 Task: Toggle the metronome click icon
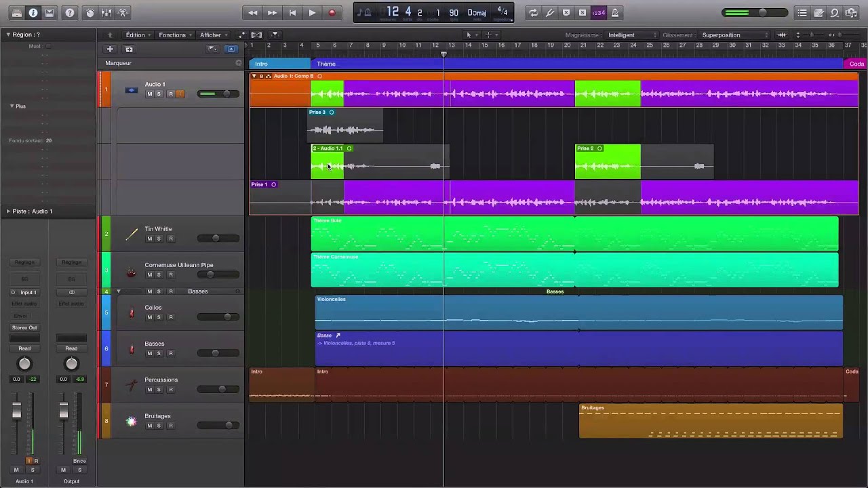[615, 12]
